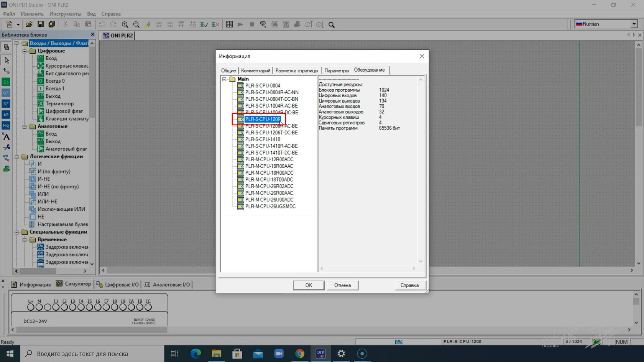Open the Справка menu

click(x=111, y=14)
